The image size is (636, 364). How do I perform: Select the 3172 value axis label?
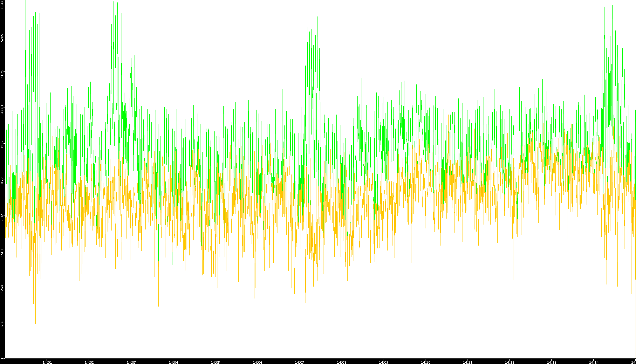pyautogui.click(x=2, y=181)
